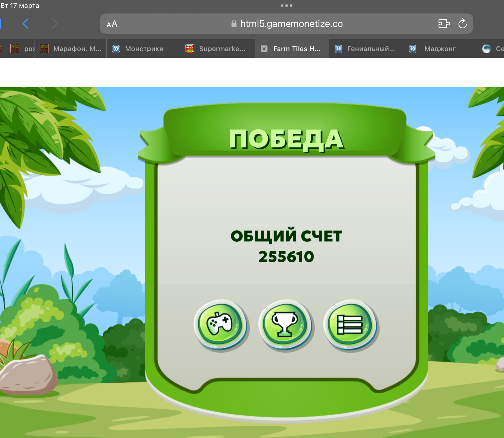Screen dimensions: 504x438
Task: Switch to the Supermarke... tab
Action: coord(222,49)
